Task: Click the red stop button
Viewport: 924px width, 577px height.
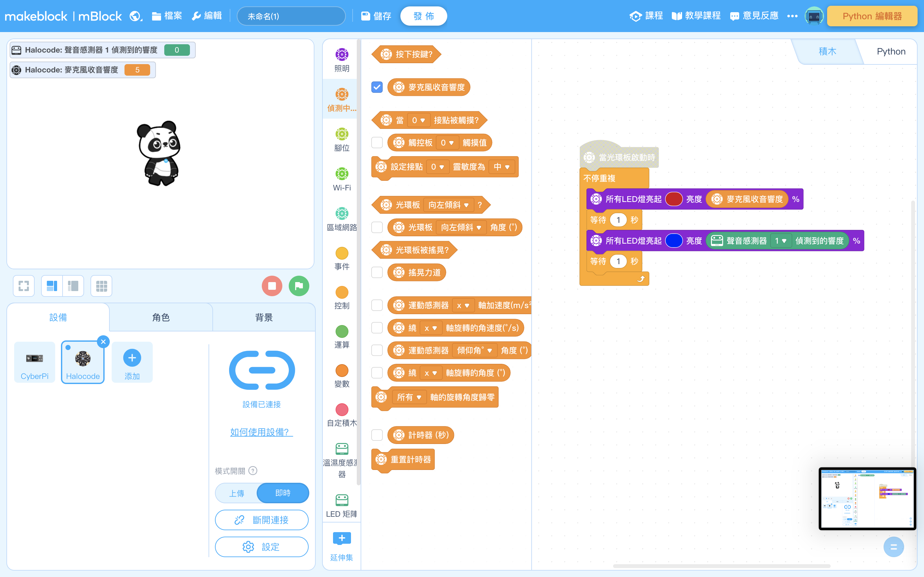Action: (x=272, y=286)
